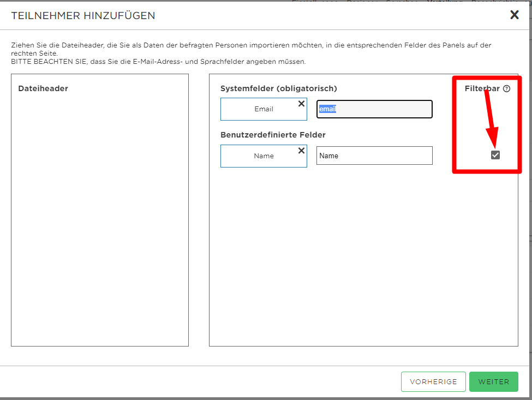Click the Benutzerdefinierte Felder heading

(x=273, y=135)
